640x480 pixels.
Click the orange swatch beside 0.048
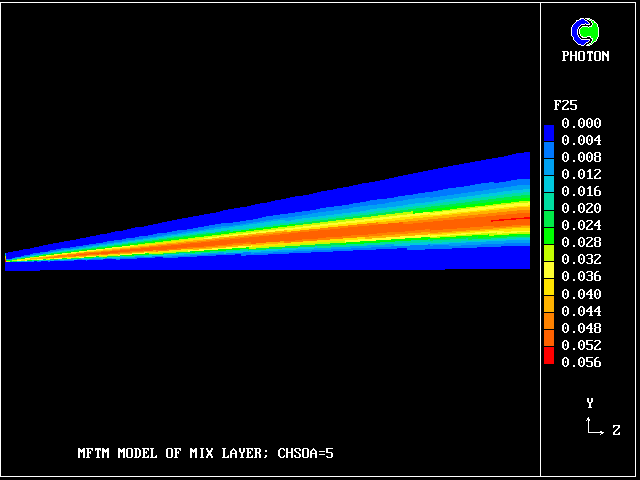(x=548, y=327)
